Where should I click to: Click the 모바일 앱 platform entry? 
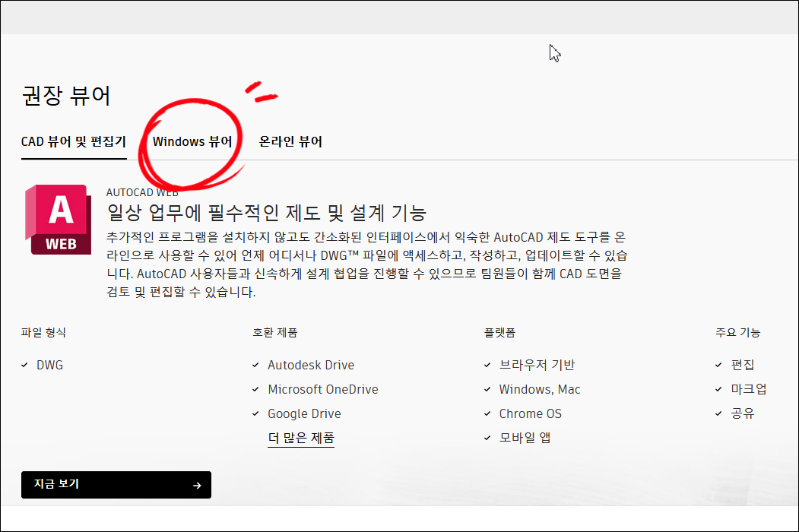pos(525,438)
